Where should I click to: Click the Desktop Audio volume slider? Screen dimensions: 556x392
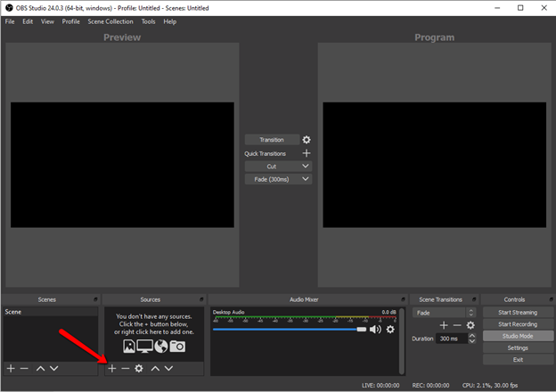(290, 330)
